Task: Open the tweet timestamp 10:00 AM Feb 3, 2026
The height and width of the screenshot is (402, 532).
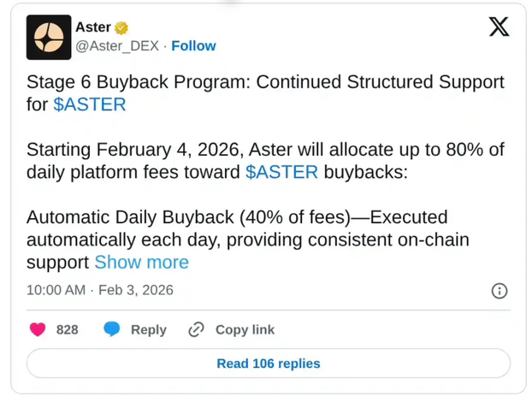Action: coord(99,290)
